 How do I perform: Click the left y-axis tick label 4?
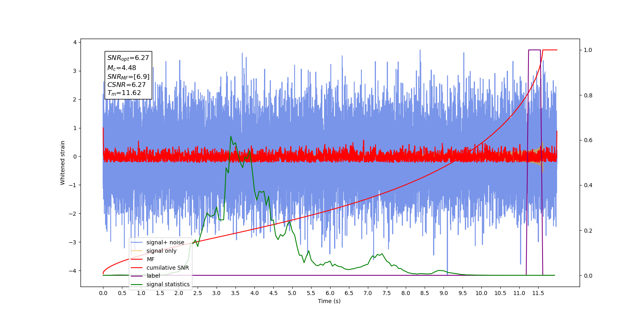coord(74,42)
